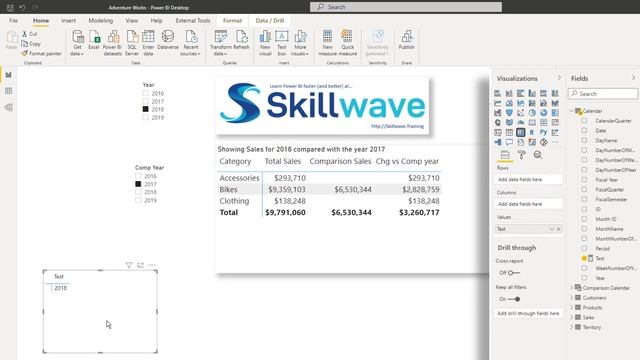640x360 pixels.
Task: Switch to the Modeling ribbon tab
Action: [x=100, y=20]
